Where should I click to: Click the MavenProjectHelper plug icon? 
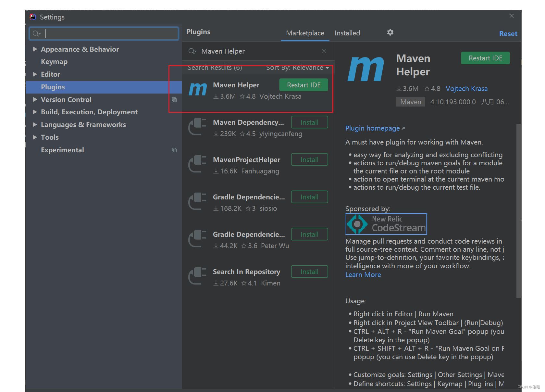point(198,164)
